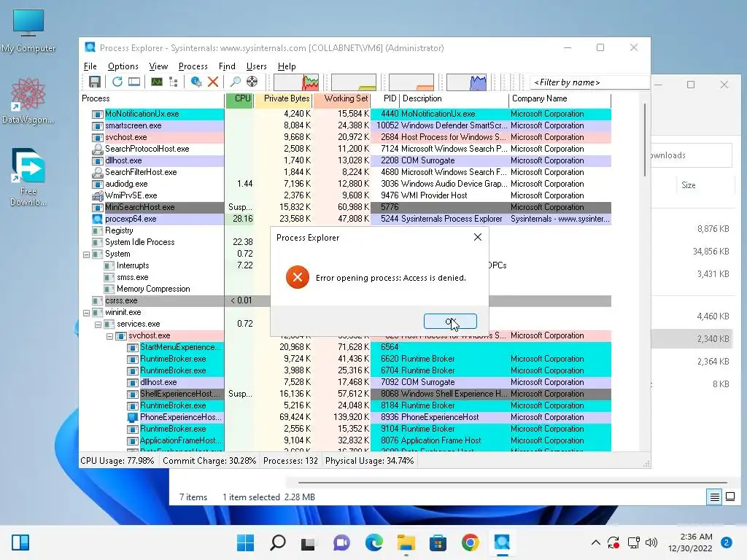Open My Computer desktop icon

tap(28, 31)
